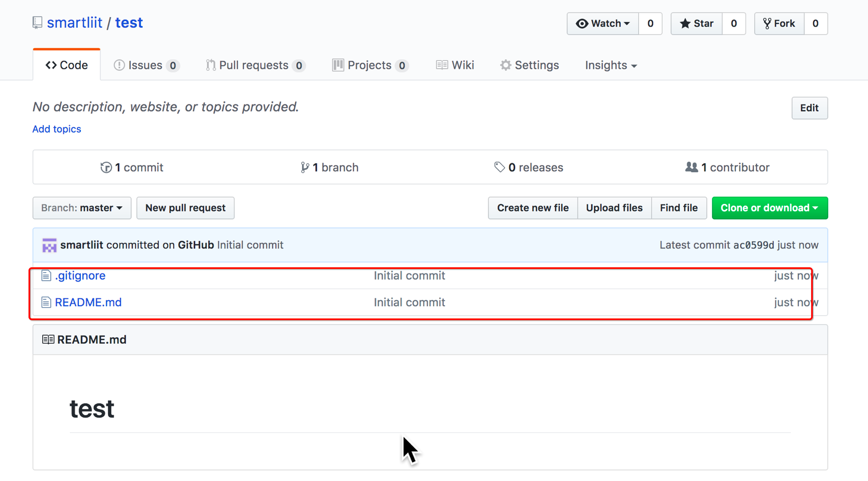
Task: Switch to the Pull requests tab
Action: [x=256, y=65]
